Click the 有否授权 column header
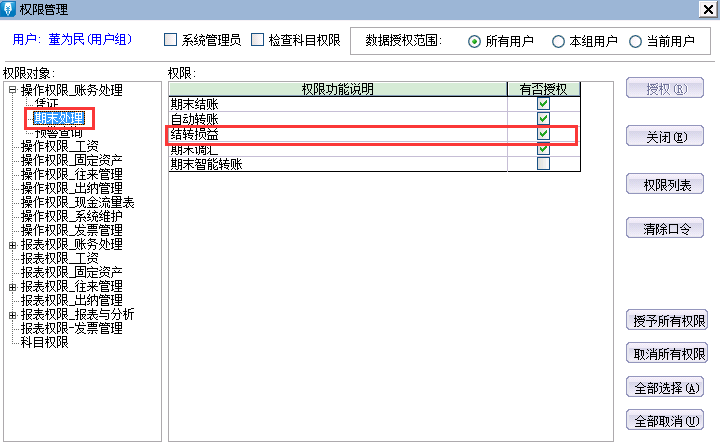This screenshot has width=720, height=447. coord(543,90)
